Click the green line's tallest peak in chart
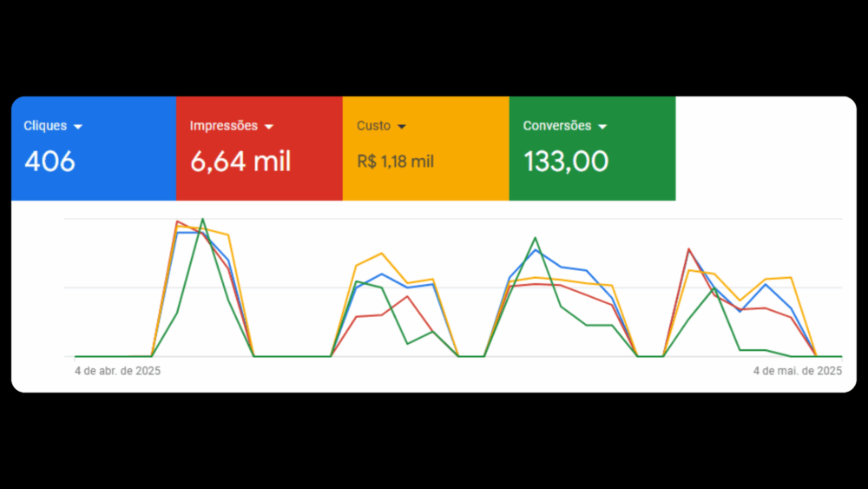Viewport: 868px width, 489px height. click(203, 219)
